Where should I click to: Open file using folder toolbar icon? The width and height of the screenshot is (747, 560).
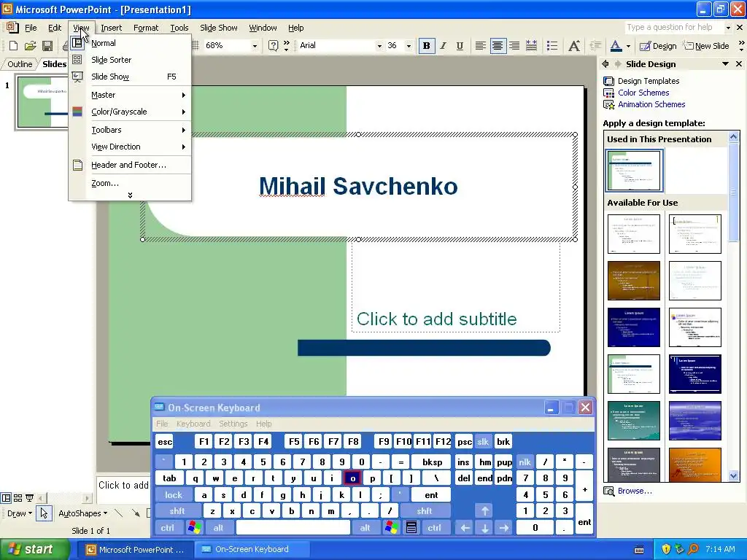point(31,46)
